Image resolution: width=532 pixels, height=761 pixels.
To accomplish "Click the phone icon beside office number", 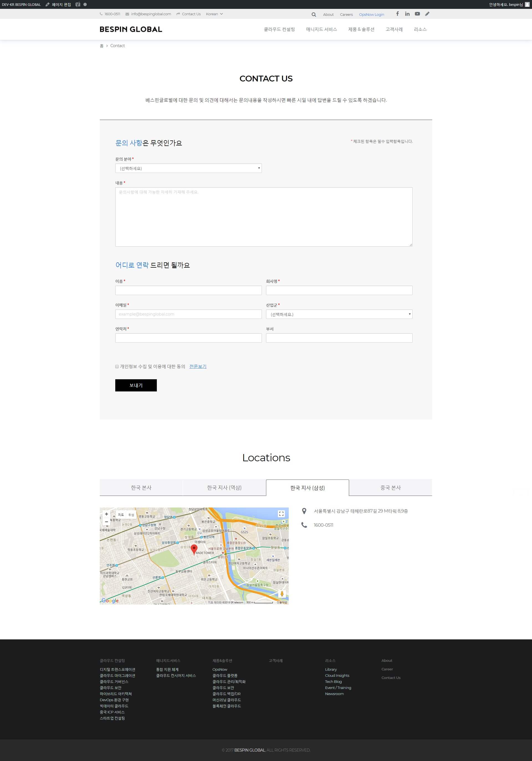I will (x=304, y=525).
